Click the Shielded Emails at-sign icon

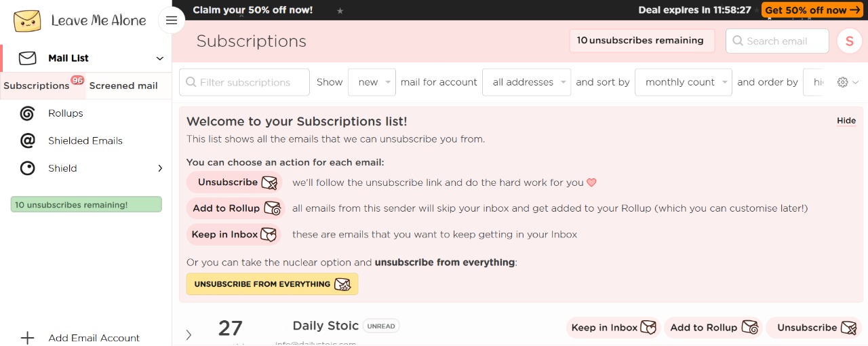tap(27, 141)
